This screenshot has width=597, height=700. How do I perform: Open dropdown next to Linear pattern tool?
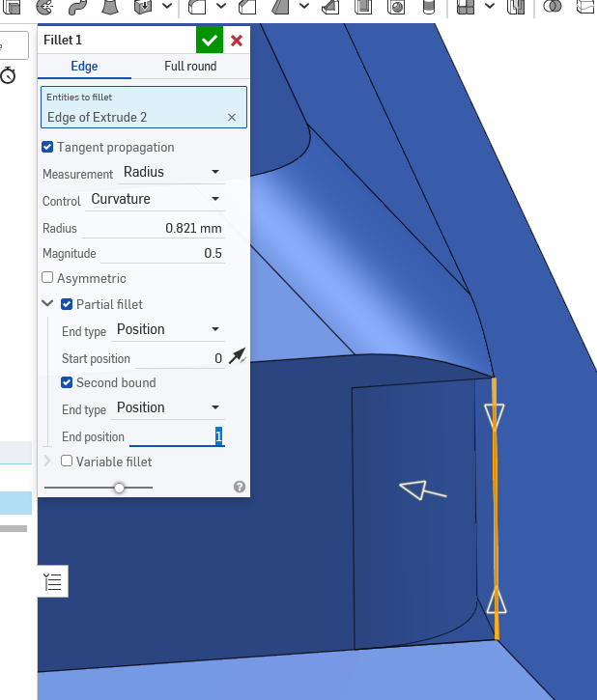(490, 6)
